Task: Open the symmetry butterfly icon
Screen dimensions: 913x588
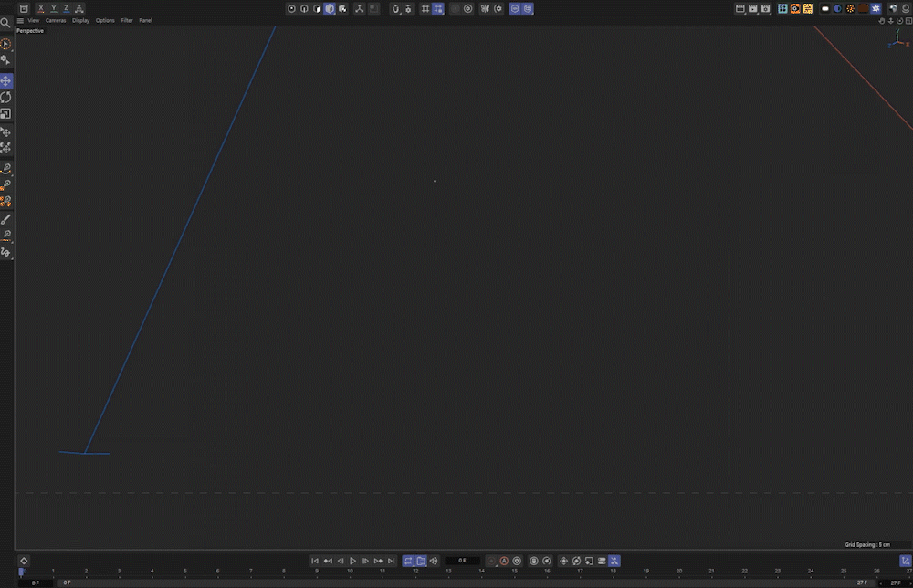Action: (x=485, y=9)
